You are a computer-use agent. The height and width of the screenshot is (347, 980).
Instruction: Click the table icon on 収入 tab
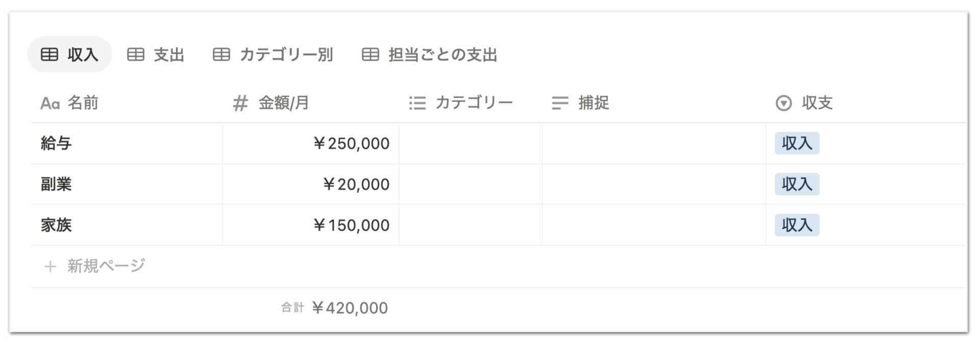50,55
